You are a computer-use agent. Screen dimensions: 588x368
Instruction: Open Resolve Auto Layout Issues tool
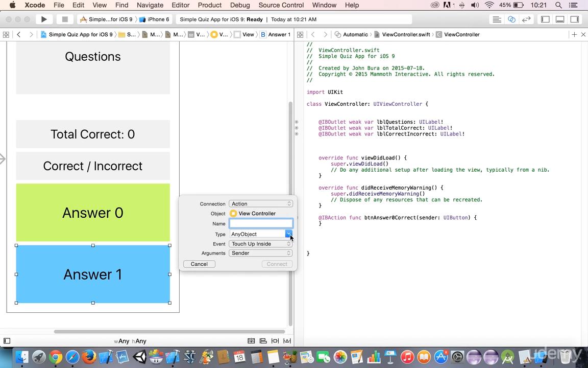287,341
